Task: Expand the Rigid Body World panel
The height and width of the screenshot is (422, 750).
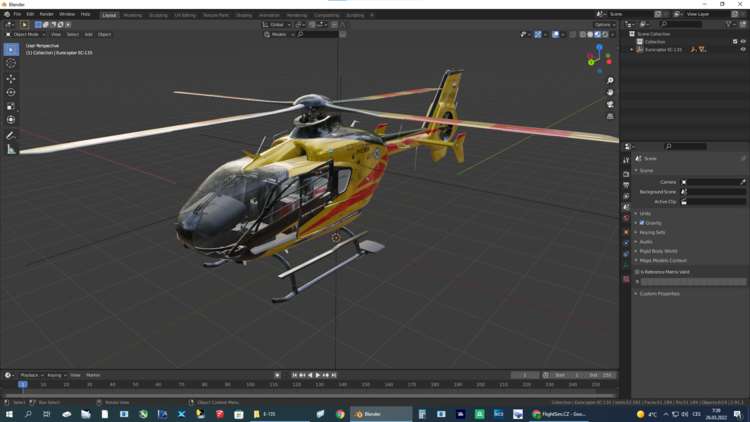Action: [x=658, y=251]
